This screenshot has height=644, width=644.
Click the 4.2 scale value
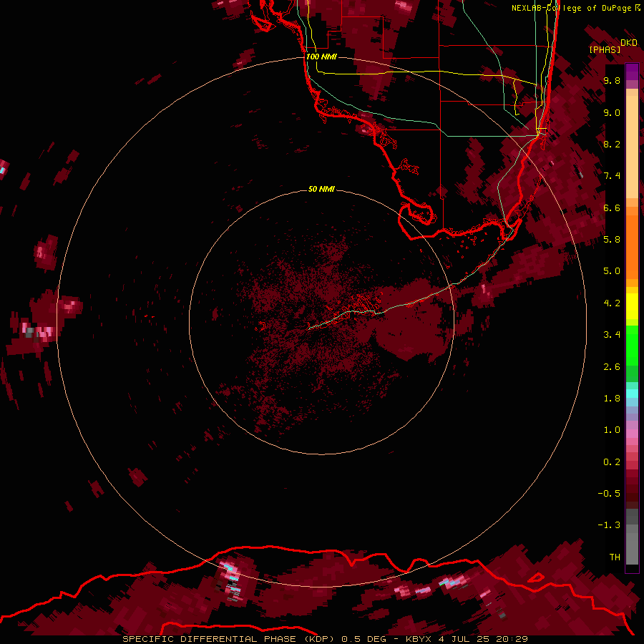(612, 303)
